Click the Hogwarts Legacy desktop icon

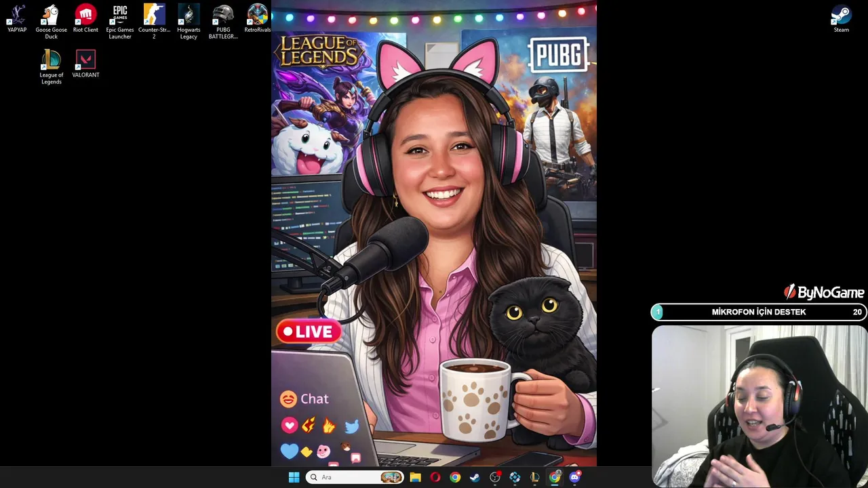tap(189, 22)
